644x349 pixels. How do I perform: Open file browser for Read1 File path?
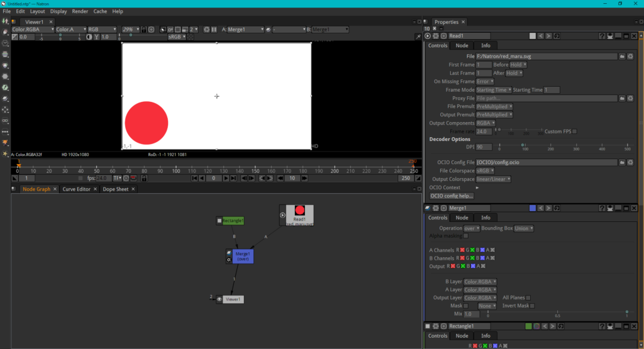[x=621, y=57]
